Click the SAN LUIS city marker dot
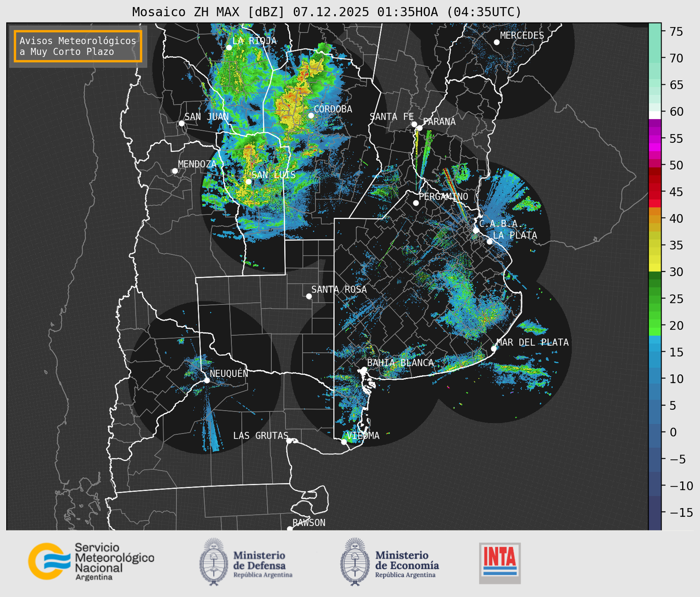 pos(248,182)
